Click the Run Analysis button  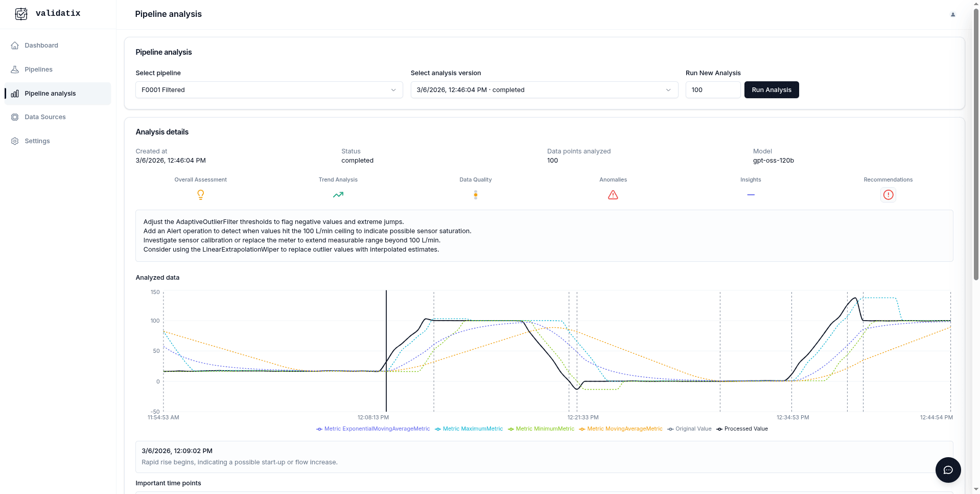(771, 90)
